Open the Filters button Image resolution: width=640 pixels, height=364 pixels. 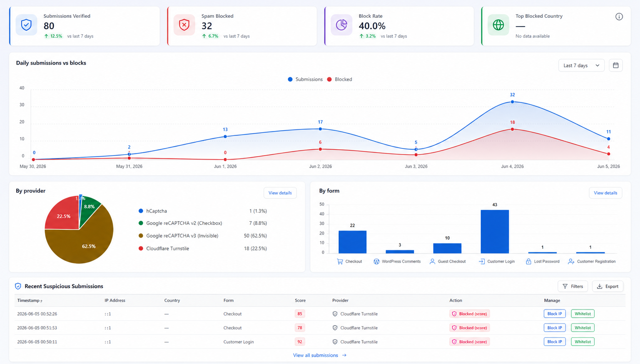click(573, 286)
